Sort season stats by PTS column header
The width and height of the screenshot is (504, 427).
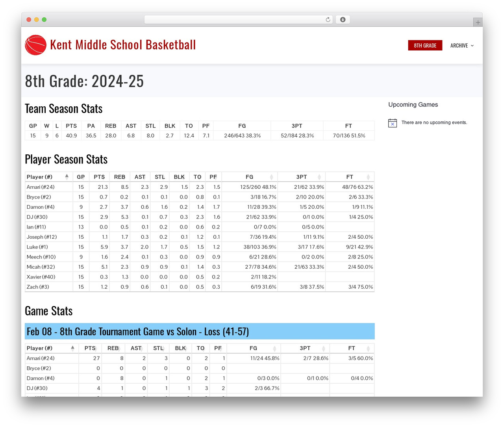pyautogui.click(x=99, y=177)
